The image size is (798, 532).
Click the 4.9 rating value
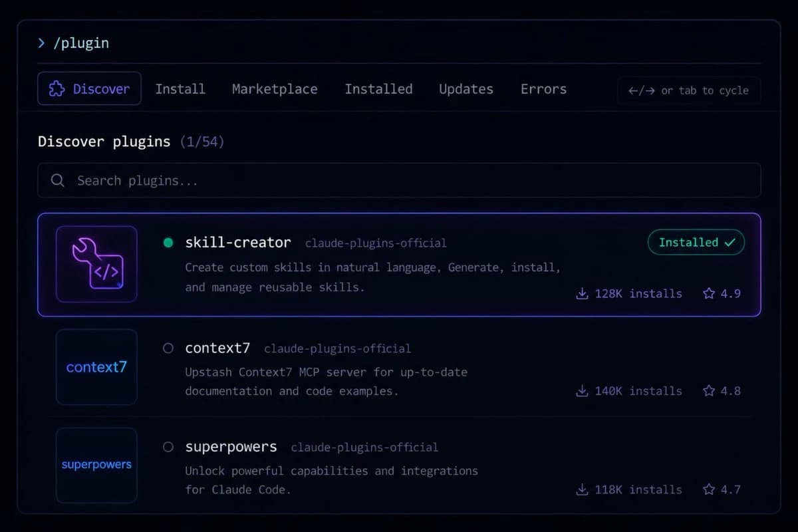tap(731, 293)
